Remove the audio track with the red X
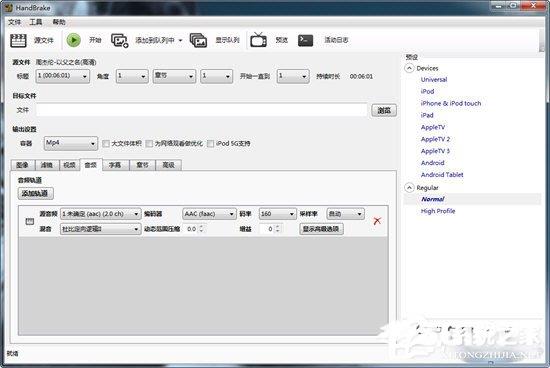Viewport: 550px width, 368px height. [377, 221]
